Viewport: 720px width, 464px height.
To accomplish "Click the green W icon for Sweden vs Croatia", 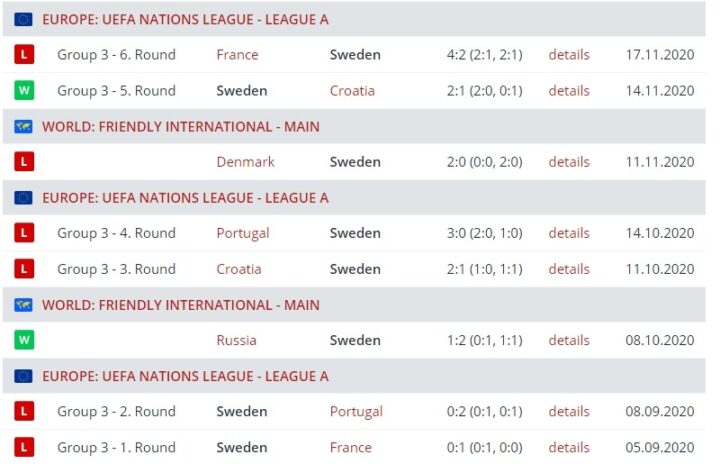I will pyautogui.click(x=24, y=91).
